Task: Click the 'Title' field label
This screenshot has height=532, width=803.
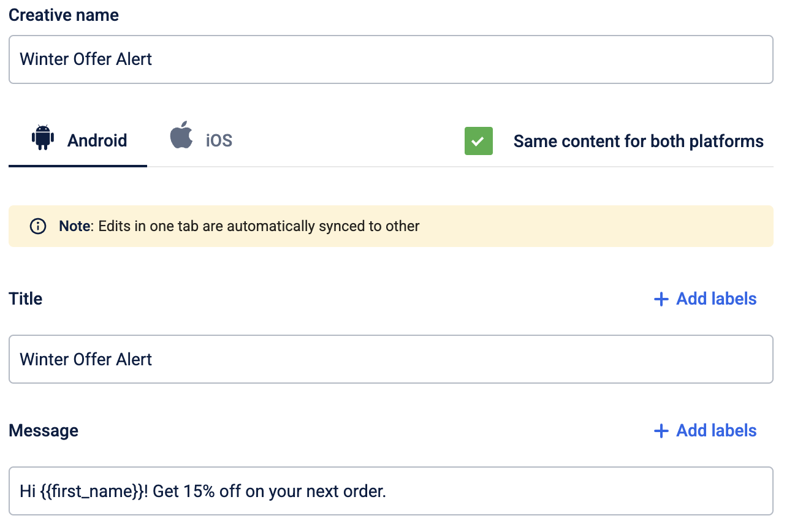Action: click(x=26, y=299)
